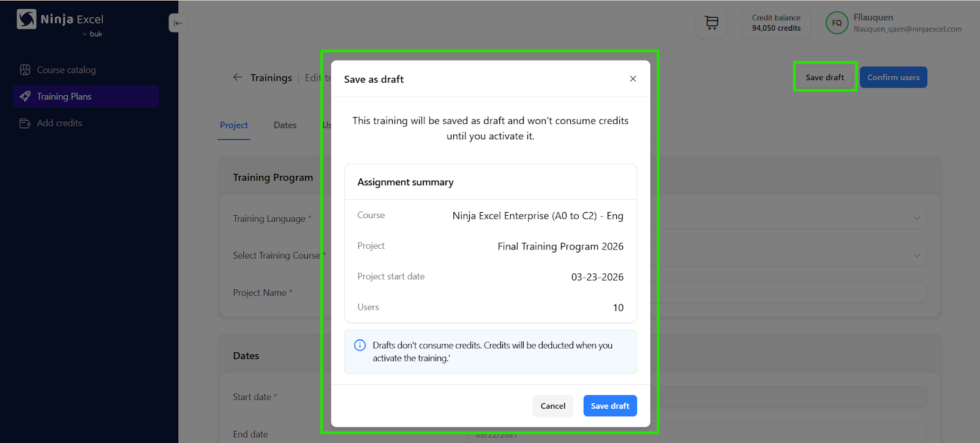Click the Credit balance box
This screenshot has height=443, width=980.
776,23
